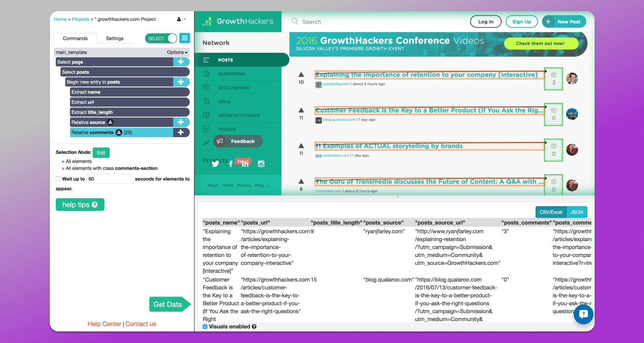Open the hamburger menu beside SELECT toggle

[185, 38]
